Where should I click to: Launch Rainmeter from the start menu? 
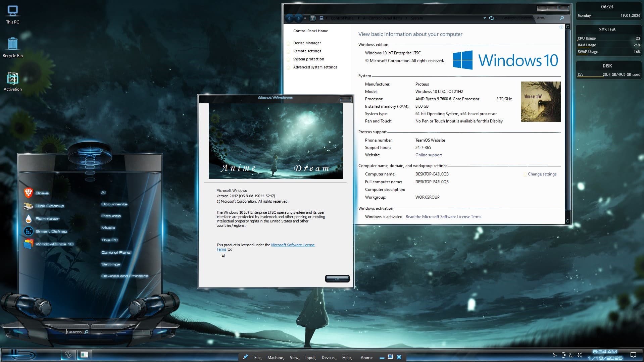coord(42,218)
